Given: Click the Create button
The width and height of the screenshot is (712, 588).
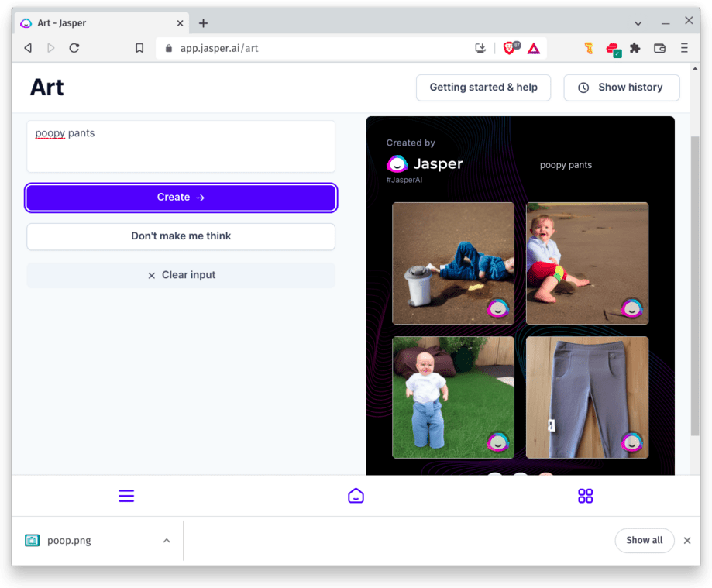Looking at the screenshot, I should point(181,198).
